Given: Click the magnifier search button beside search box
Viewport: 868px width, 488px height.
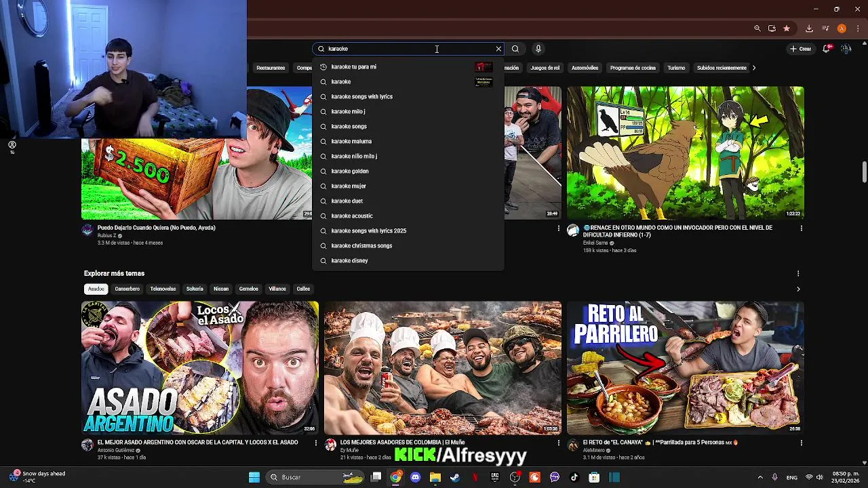Looking at the screenshot, I should point(515,49).
